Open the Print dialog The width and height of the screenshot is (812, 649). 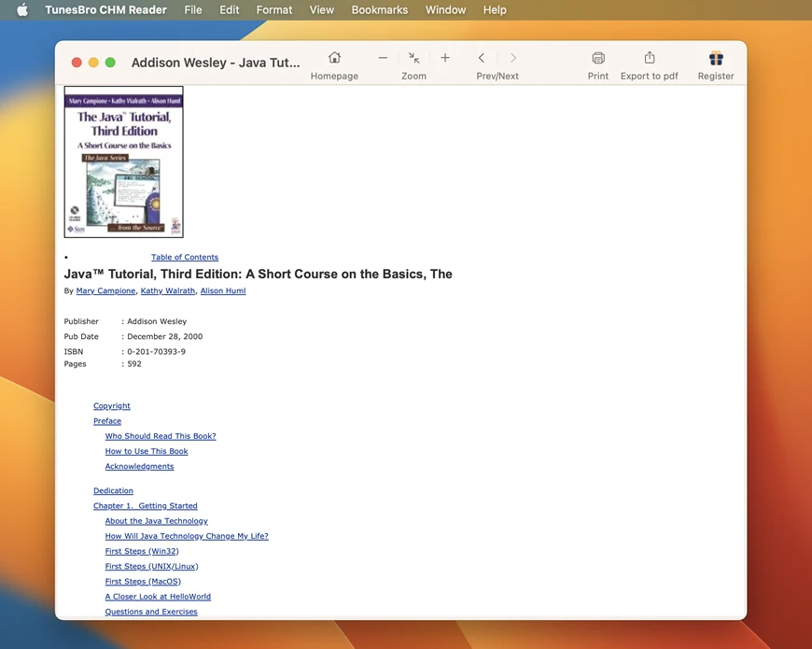tap(597, 58)
